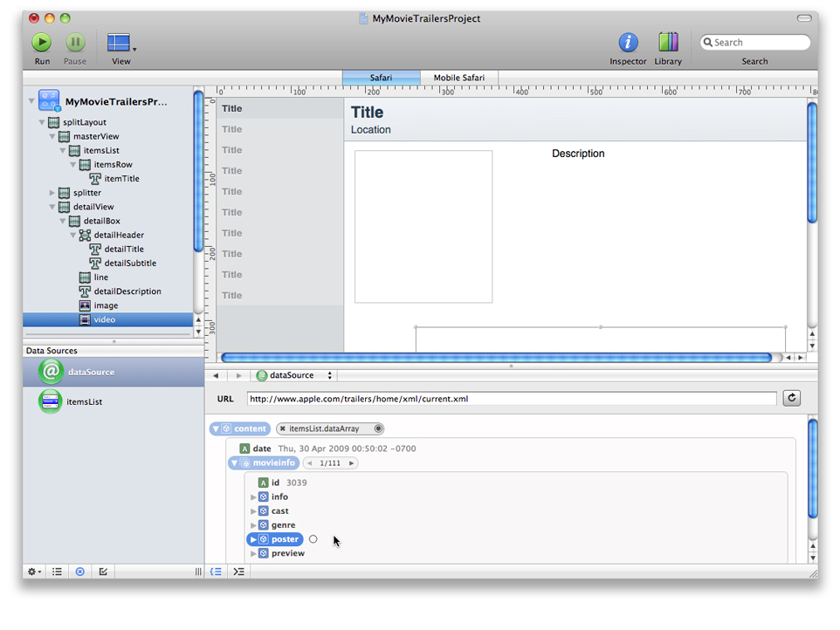Click the Pause button in toolbar
The width and height of the screenshot is (840, 630).
point(75,43)
